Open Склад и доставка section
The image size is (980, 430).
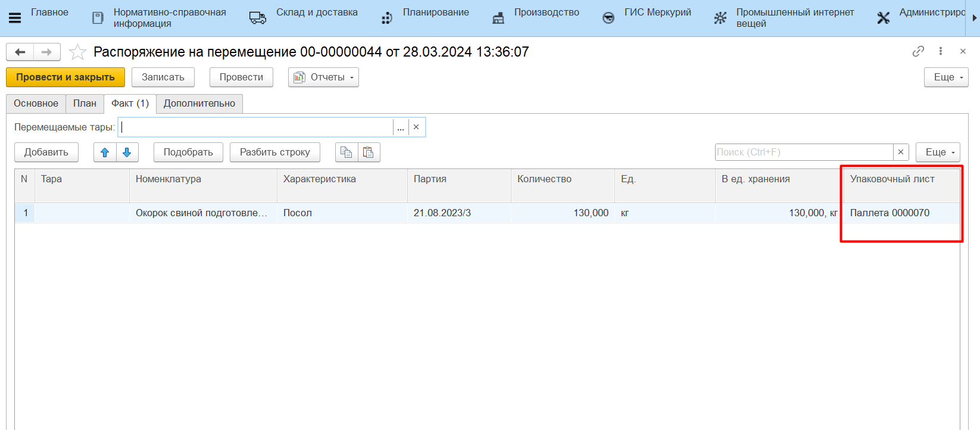(316, 13)
